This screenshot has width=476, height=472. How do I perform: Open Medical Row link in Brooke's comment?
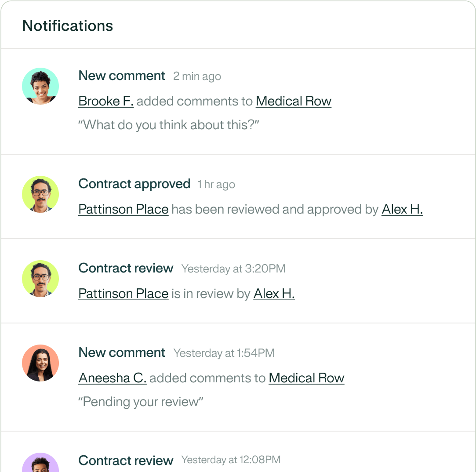[x=293, y=101]
